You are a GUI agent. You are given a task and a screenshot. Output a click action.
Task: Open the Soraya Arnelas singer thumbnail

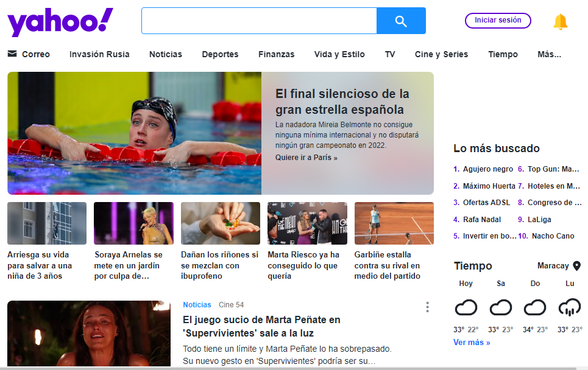click(x=134, y=223)
